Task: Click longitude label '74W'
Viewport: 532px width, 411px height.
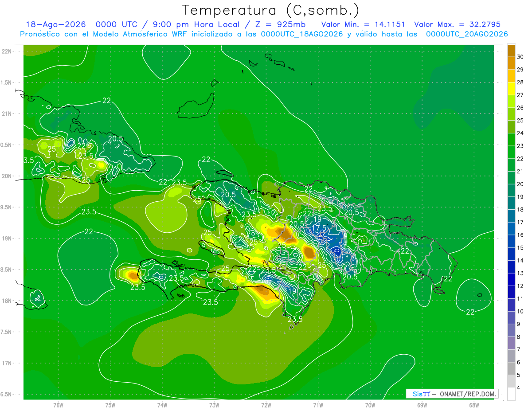Action: 162,405
